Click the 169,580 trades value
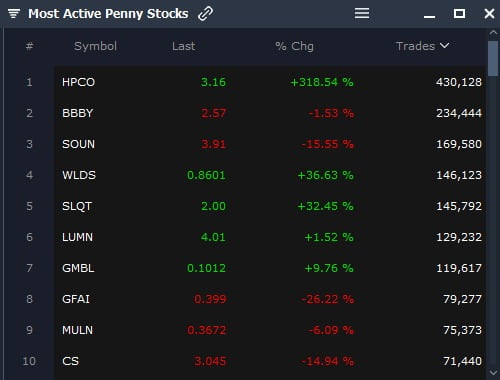Image resolution: width=500 pixels, height=380 pixels. pos(459,144)
